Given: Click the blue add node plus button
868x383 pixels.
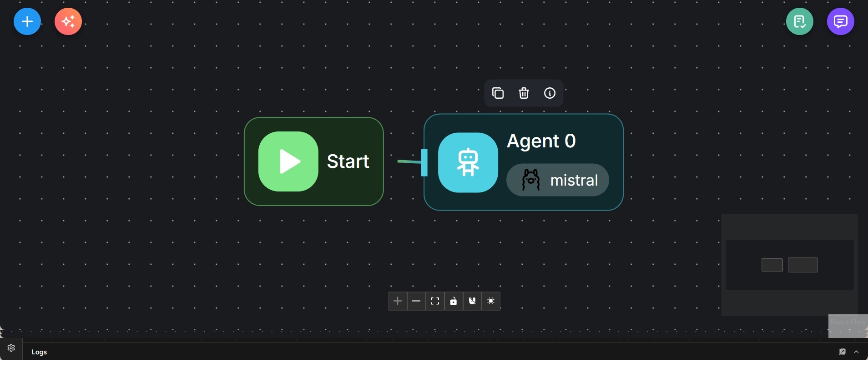Looking at the screenshot, I should (27, 21).
